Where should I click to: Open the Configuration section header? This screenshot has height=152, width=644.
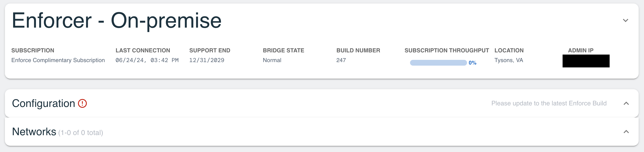click(x=322, y=103)
